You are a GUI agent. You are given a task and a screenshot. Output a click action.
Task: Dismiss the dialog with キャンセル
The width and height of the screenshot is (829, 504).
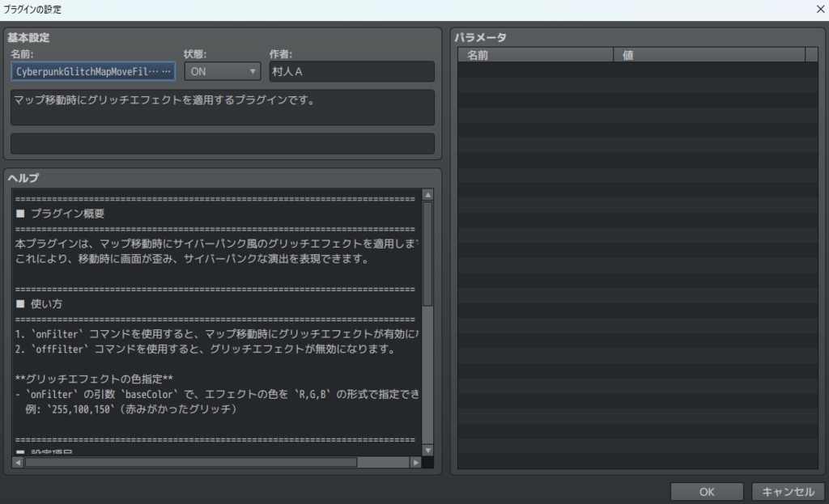(x=789, y=491)
